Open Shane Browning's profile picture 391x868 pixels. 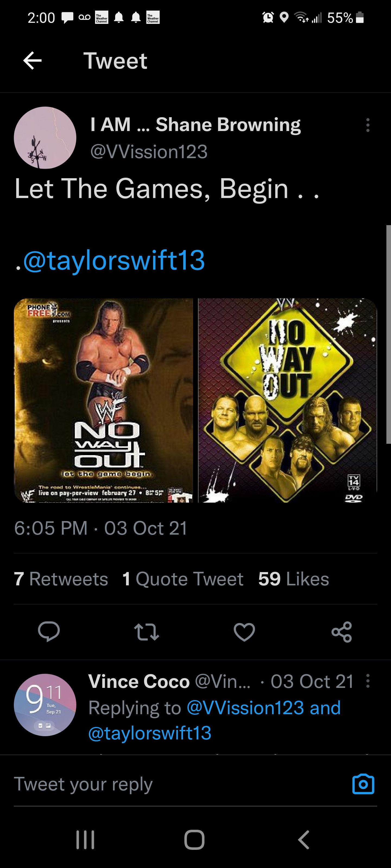(45, 138)
